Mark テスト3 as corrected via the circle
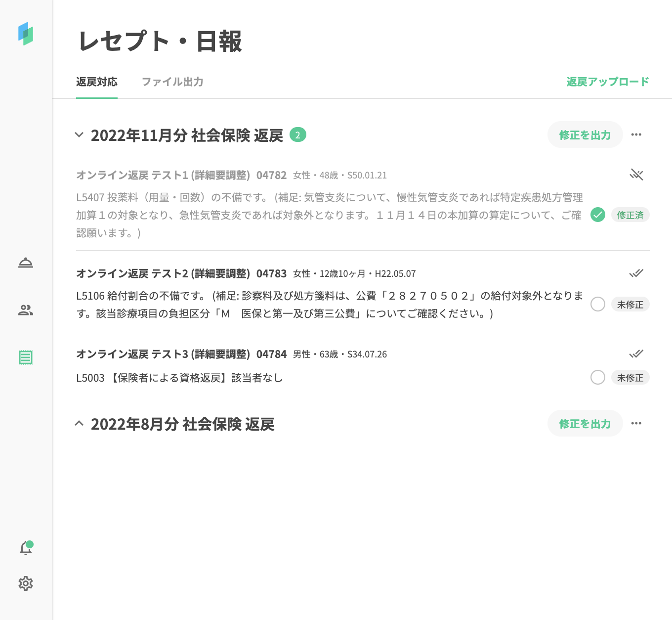672x620 pixels. click(x=598, y=378)
